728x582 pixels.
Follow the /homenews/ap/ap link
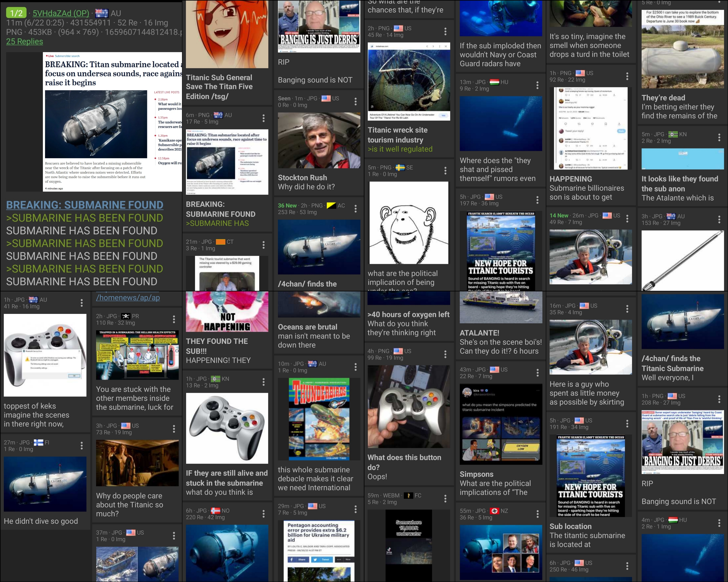(128, 297)
